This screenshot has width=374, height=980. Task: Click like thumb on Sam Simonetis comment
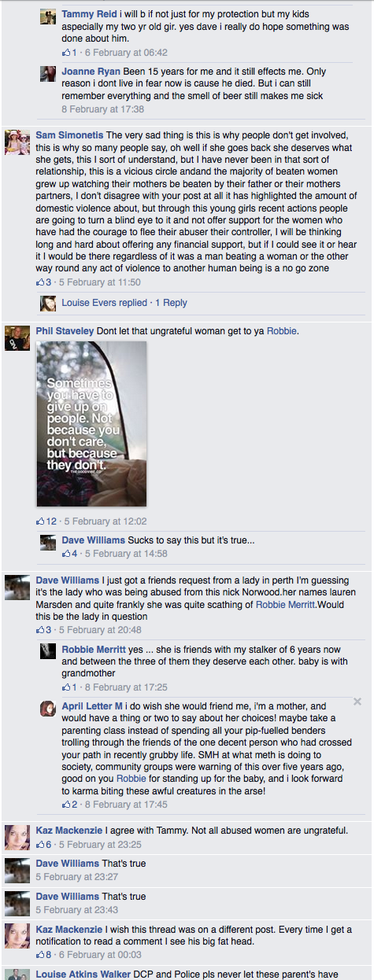(41, 282)
